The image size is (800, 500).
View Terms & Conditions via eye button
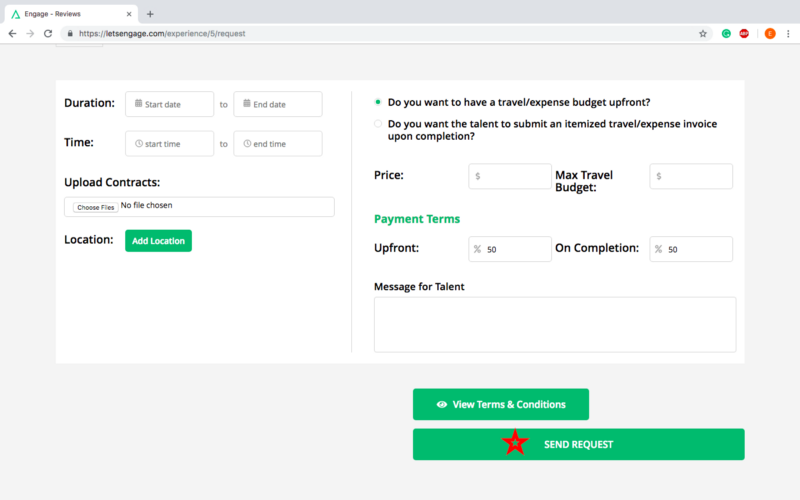pos(501,405)
